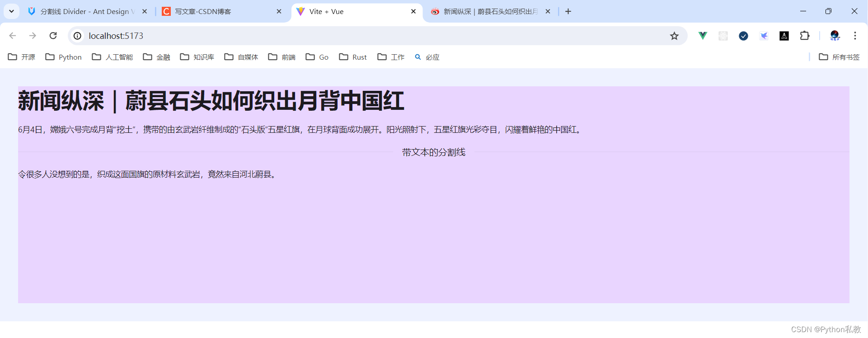
Task: Open the 开源 bookmarks folder
Action: pyautogui.click(x=22, y=57)
